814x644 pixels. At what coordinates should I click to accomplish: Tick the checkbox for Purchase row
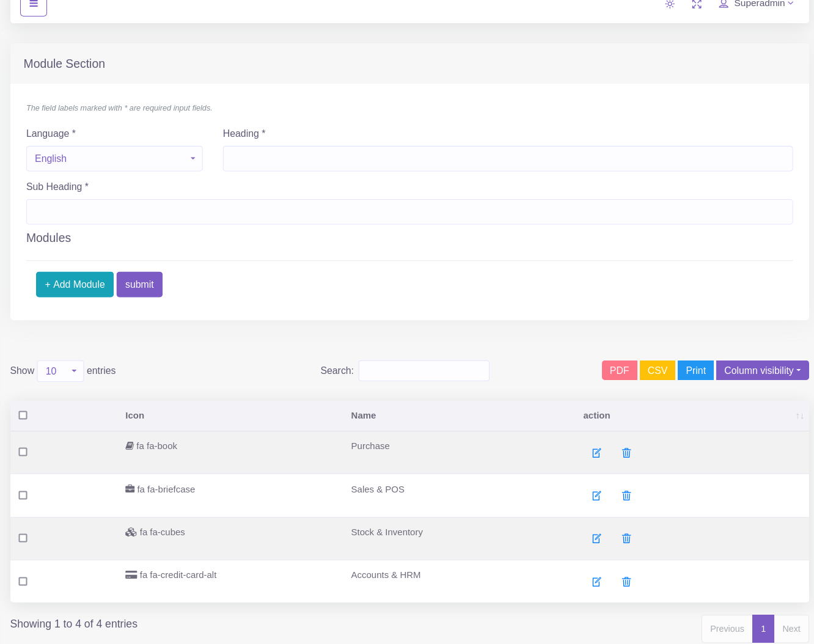click(23, 452)
